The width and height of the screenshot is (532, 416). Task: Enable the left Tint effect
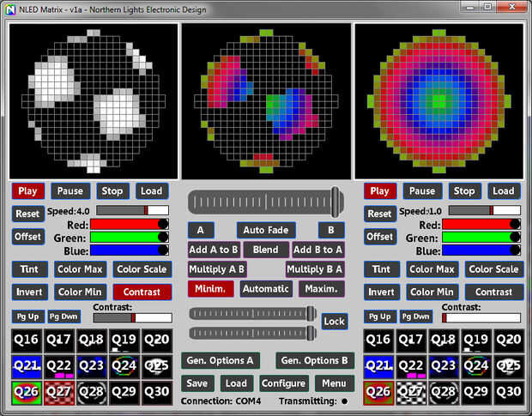pyautogui.click(x=29, y=269)
